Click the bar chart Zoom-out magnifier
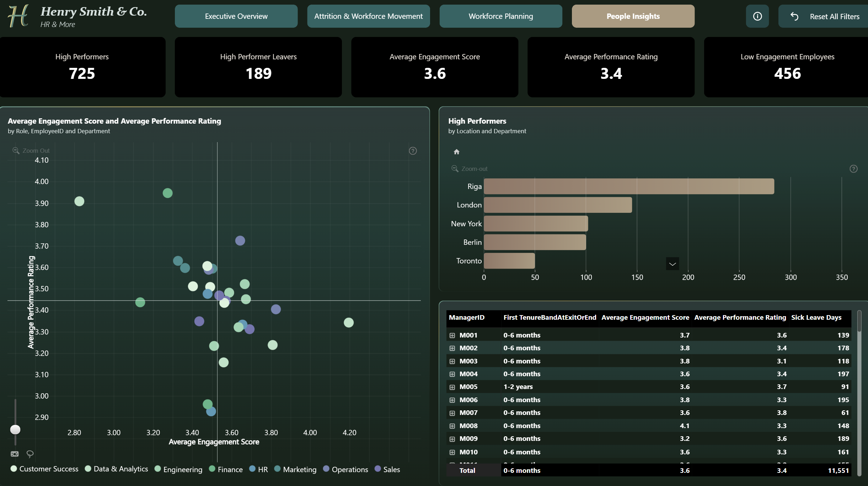Image resolution: width=868 pixels, height=486 pixels. pos(455,169)
